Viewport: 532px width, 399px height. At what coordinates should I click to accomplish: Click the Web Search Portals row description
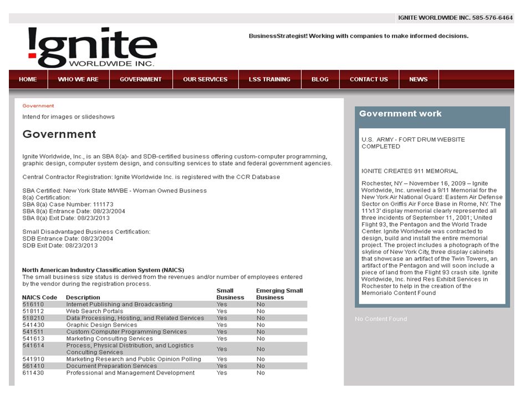click(95, 311)
